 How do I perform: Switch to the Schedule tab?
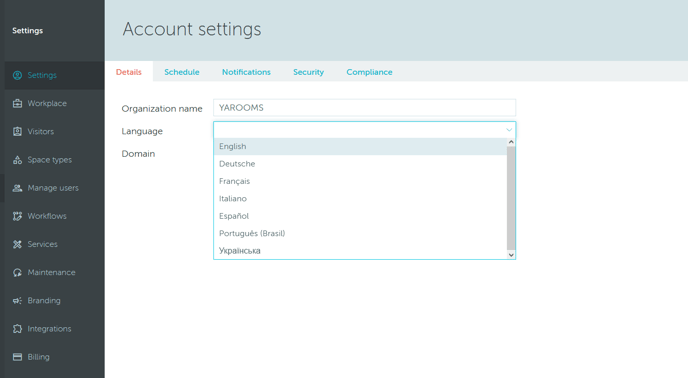182,72
